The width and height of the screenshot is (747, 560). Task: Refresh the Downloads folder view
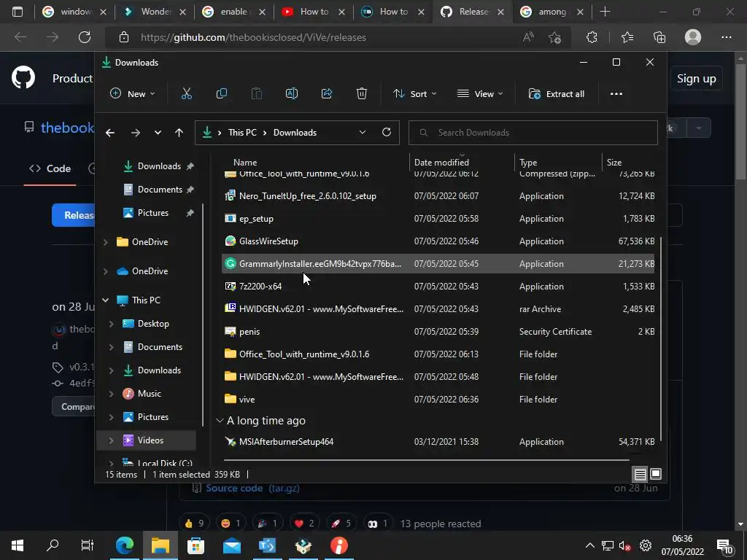click(x=387, y=133)
